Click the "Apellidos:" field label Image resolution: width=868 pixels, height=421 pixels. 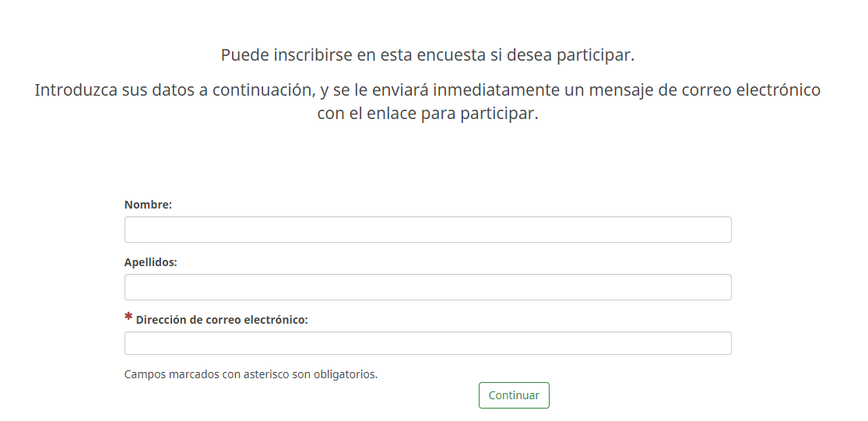pos(151,262)
